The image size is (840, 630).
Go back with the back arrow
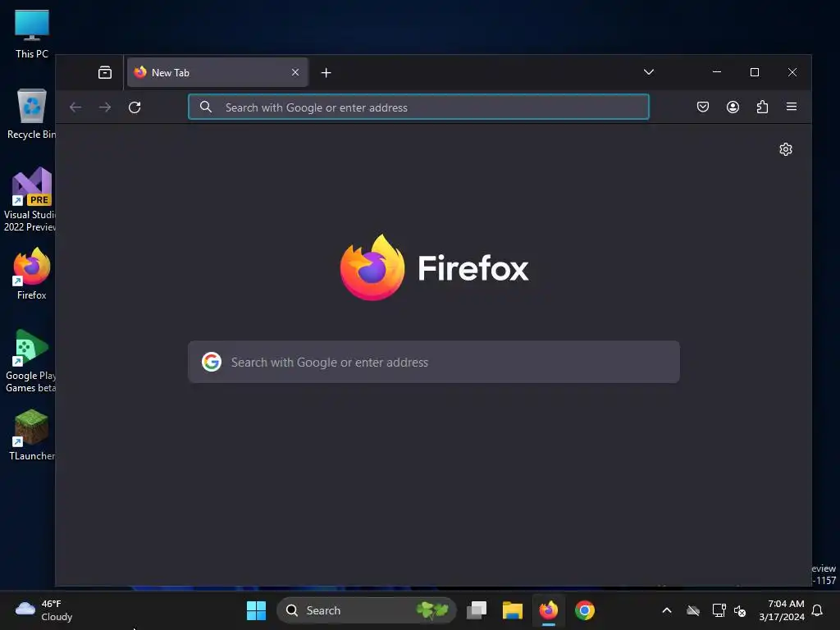(x=75, y=107)
